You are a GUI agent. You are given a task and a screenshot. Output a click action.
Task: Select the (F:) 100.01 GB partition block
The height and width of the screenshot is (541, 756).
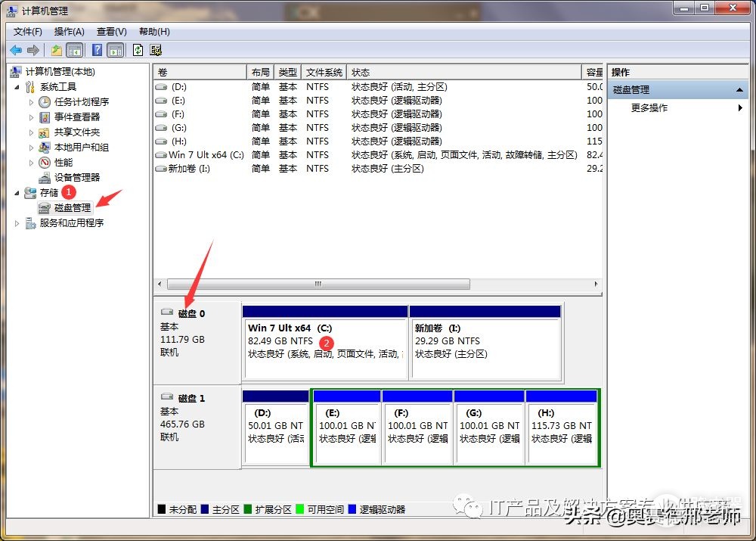[417, 428]
